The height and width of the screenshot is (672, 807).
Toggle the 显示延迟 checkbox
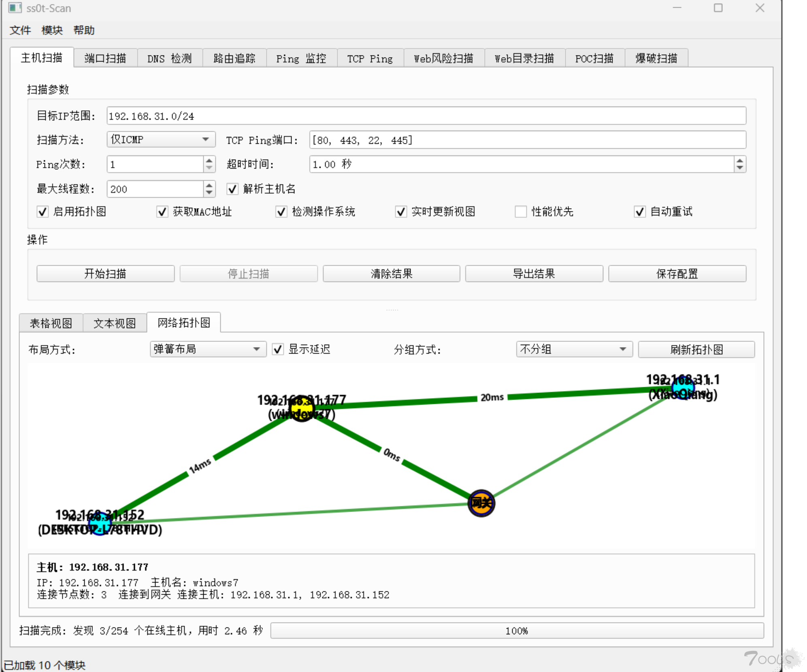click(278, 349)
